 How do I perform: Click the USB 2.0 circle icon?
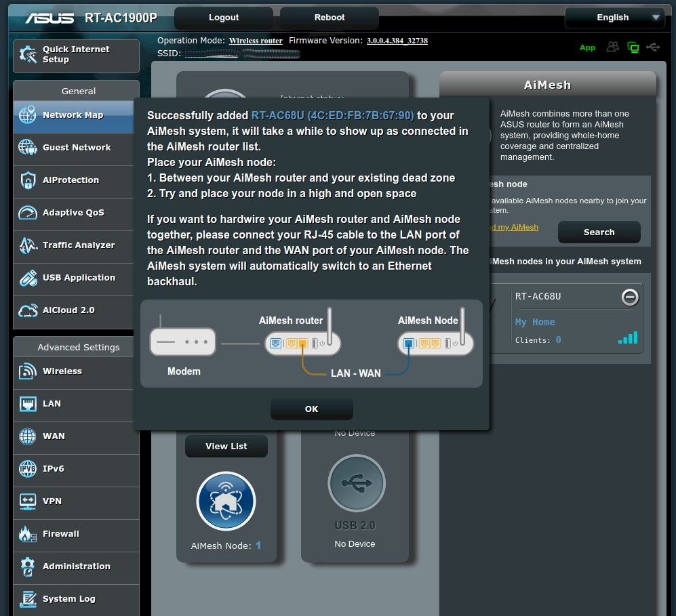point(357,483)
